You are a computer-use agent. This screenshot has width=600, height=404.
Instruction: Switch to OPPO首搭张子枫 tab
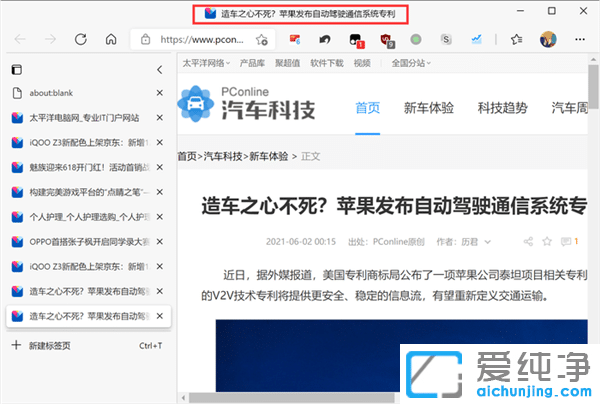pos(88,242)
